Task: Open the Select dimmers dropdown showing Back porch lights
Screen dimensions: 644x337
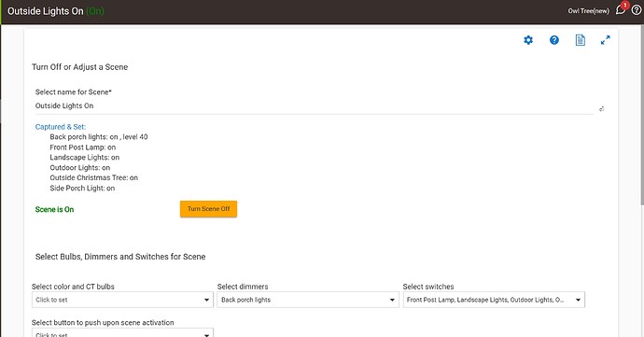Action: [x=308, y=300]
